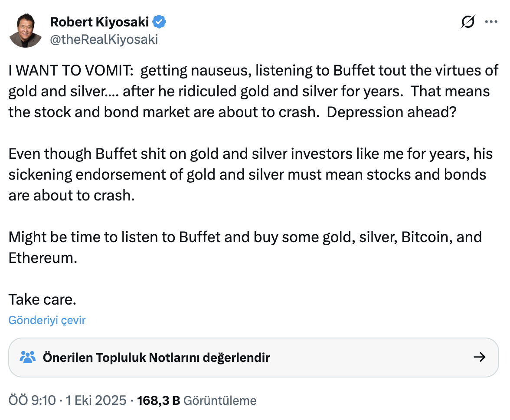510x420 pixels.
Task: Open Robert Kiyosaki's profile picture
Action: point(25,30)
